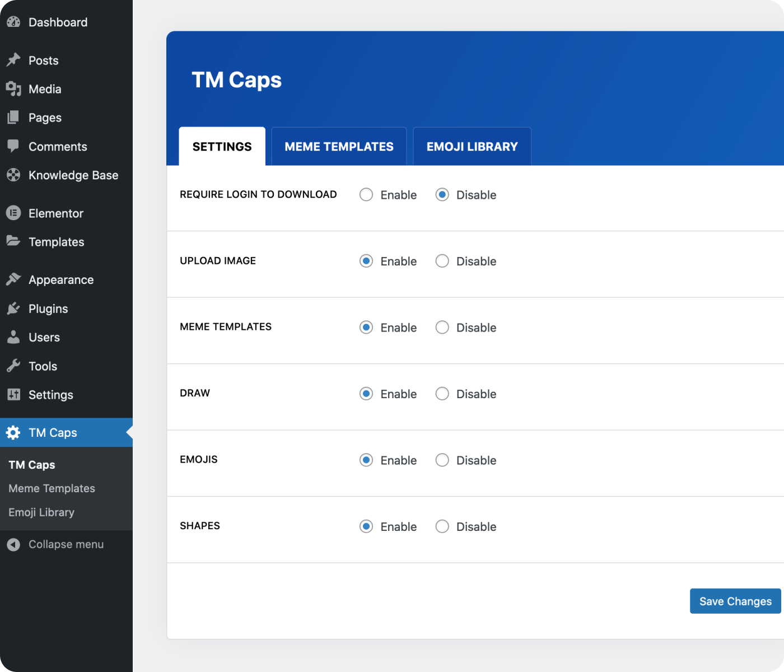Viewport: 784px width, 672px height.
Task: Click the Tools wrench icon
Action: 13,366
